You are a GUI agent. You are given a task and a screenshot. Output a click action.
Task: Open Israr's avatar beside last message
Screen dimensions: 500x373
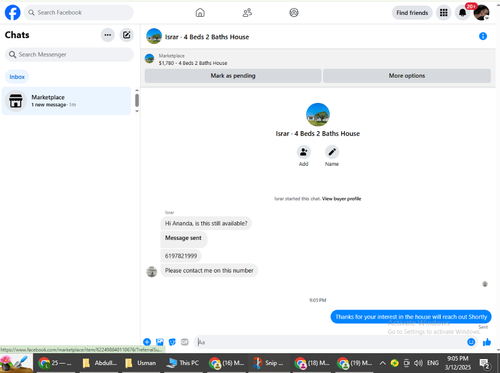coord(152,272)
